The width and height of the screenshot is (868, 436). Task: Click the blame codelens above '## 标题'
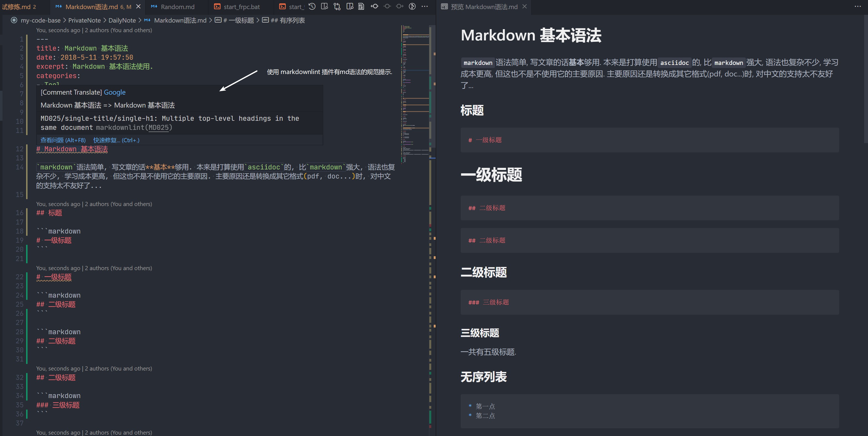(94, 204)
